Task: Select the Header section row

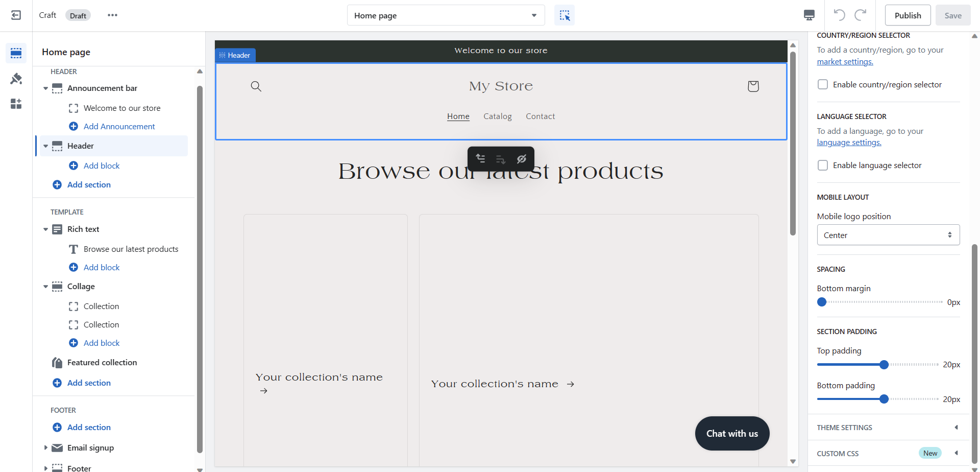Action: (114, 146)
